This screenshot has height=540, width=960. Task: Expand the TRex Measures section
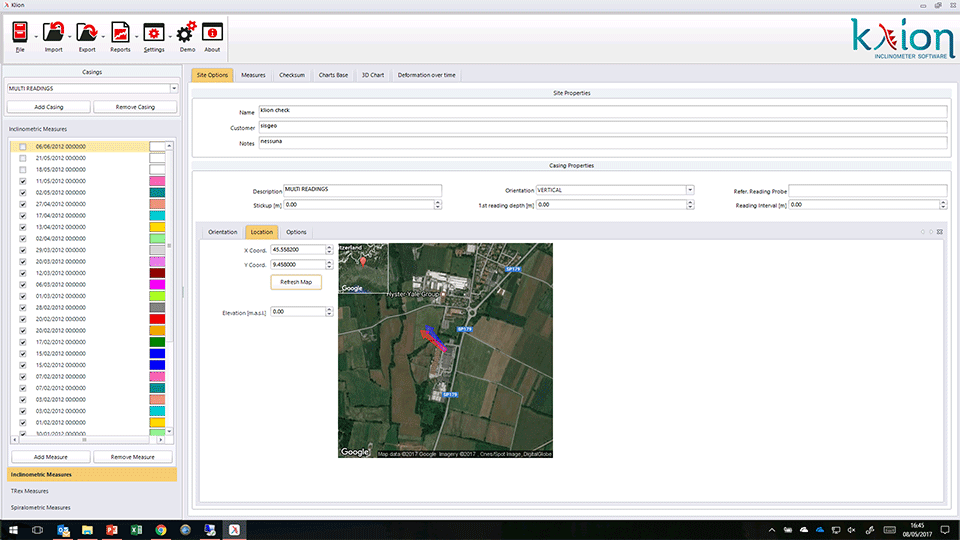click(x=30, y=491)
